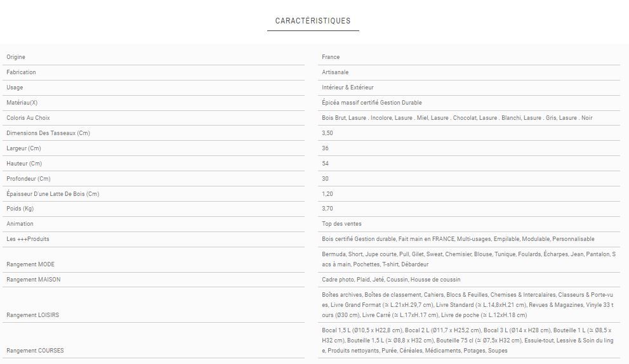This screenshot has width=629, height=364.
Task: Select the Top des ventes value
Action: point(341,224)
